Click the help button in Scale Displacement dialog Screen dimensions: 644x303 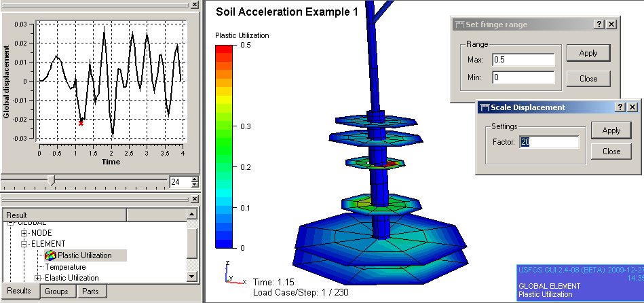620,107
